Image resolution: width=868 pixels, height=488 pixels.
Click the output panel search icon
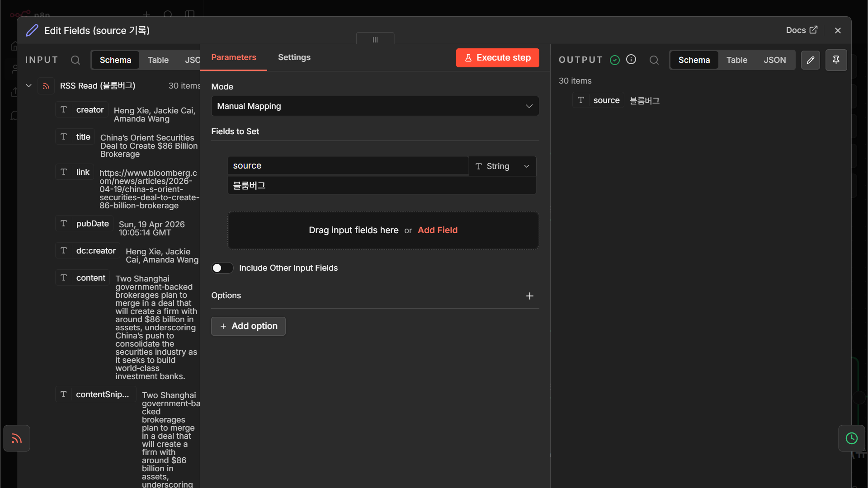pos(654,60)
